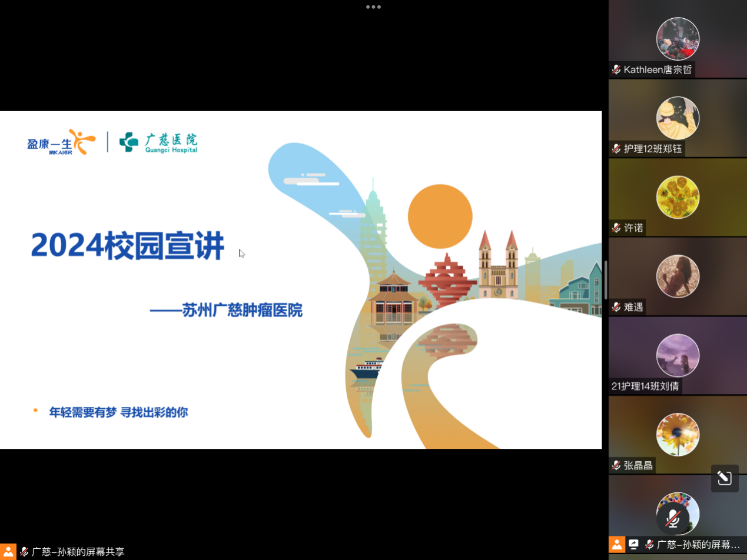This screenshot has height=560, width=747.
Task: Click the participant name 21护理14班刘倩
Action: click(x=645, y=386)
